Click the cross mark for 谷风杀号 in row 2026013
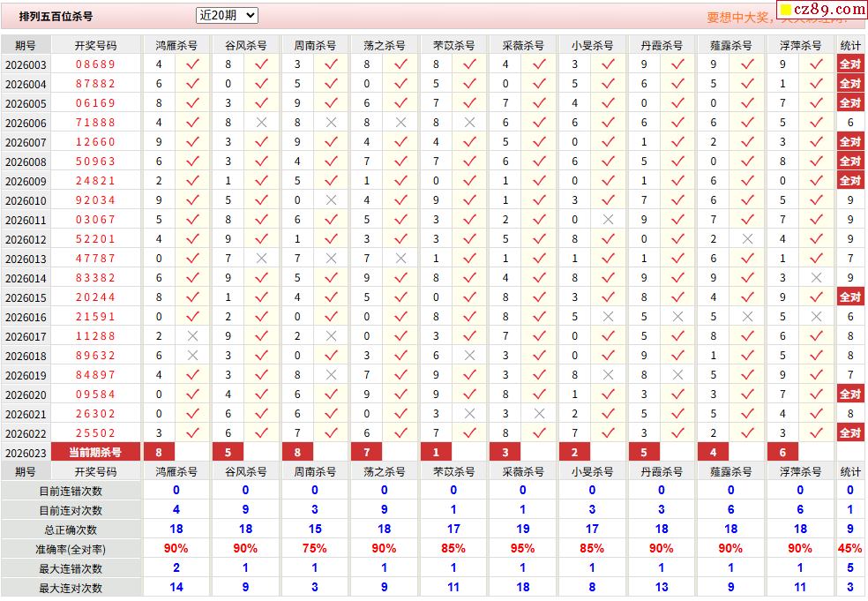 click(261, 259)
